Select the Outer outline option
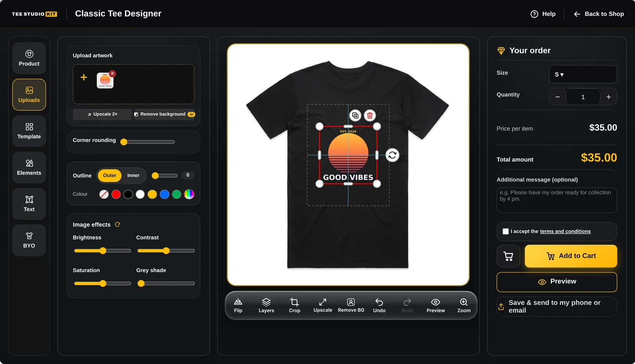Viewport: 635px width, 364px height. point(110,175)
